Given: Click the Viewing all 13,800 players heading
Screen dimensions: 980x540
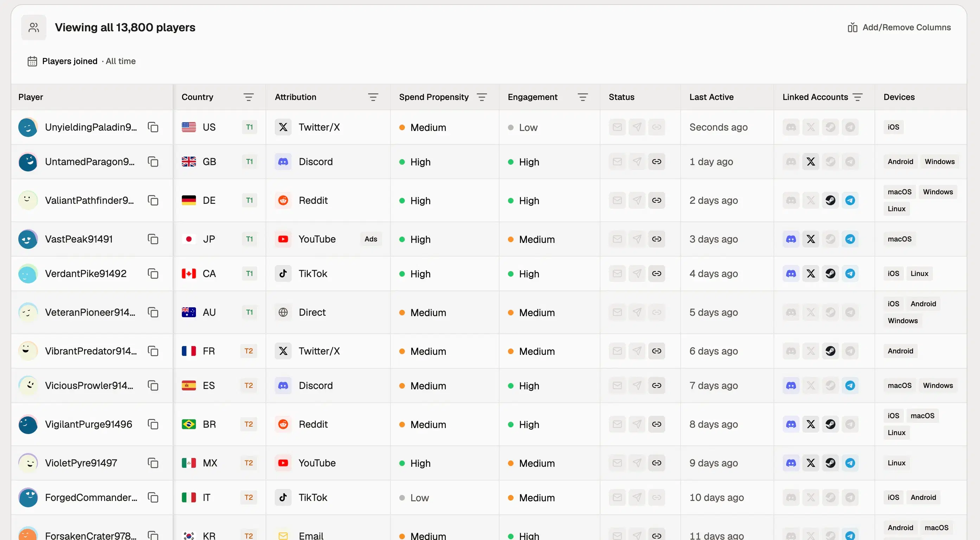Looking at the screenshot, I should [125, 27].
